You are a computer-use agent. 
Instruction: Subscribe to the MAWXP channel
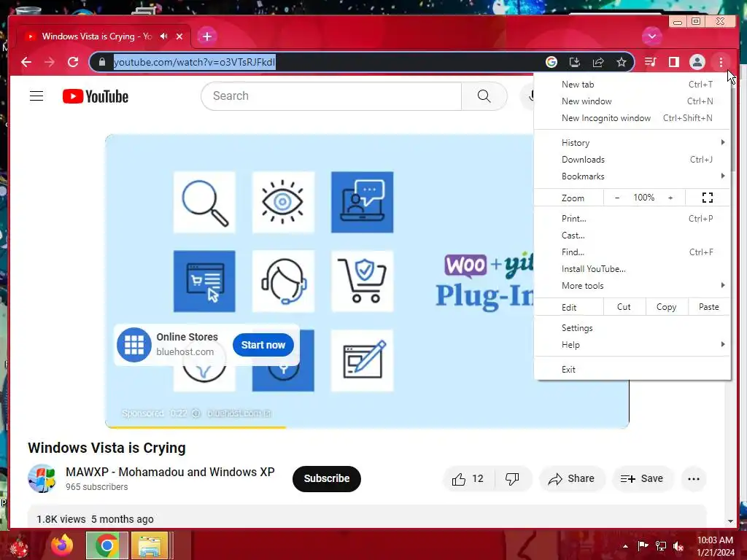(x=327, y=478)
